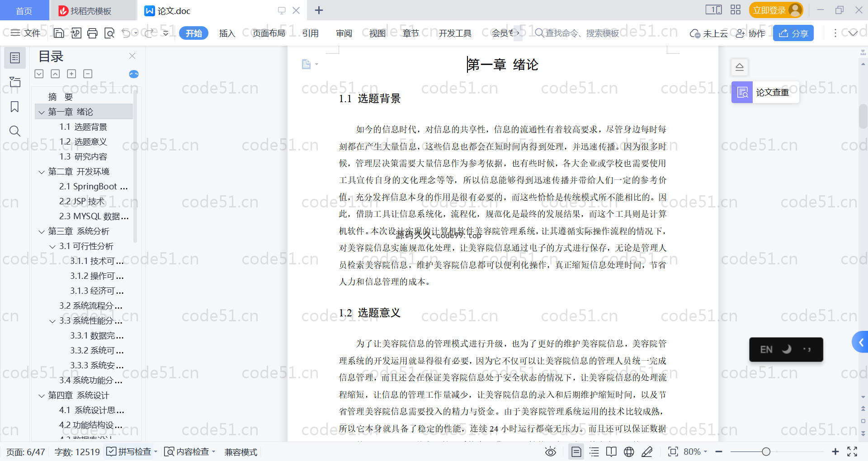Open the chapter navigation icon in sidebar
868x461 pixels.
pos(15,82)
